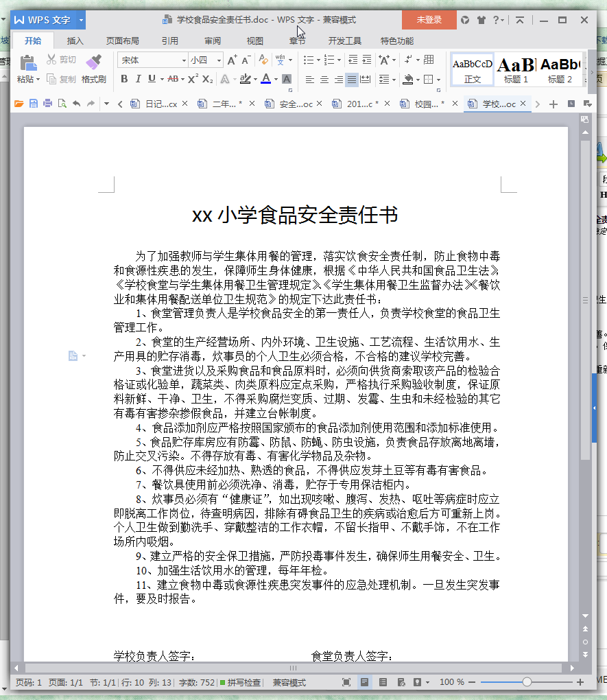
Task: Close the 安全...oc document tab
Action: pos(319,104)
